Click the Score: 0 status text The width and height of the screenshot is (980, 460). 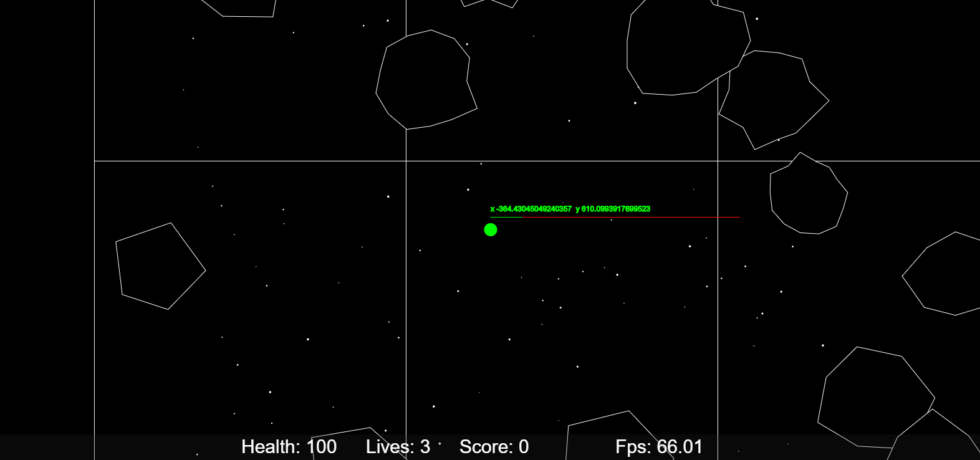coord(494,447)
